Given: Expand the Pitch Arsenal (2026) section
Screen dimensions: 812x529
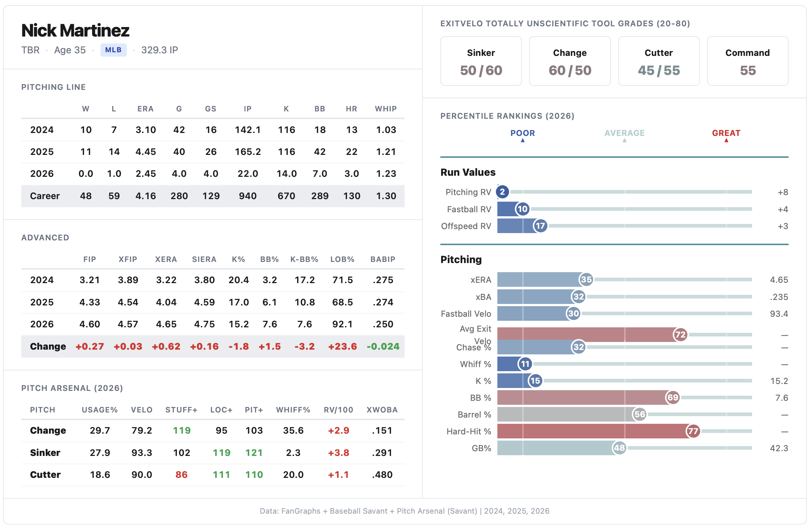Looking at the screenshot, I should point(72,388).
